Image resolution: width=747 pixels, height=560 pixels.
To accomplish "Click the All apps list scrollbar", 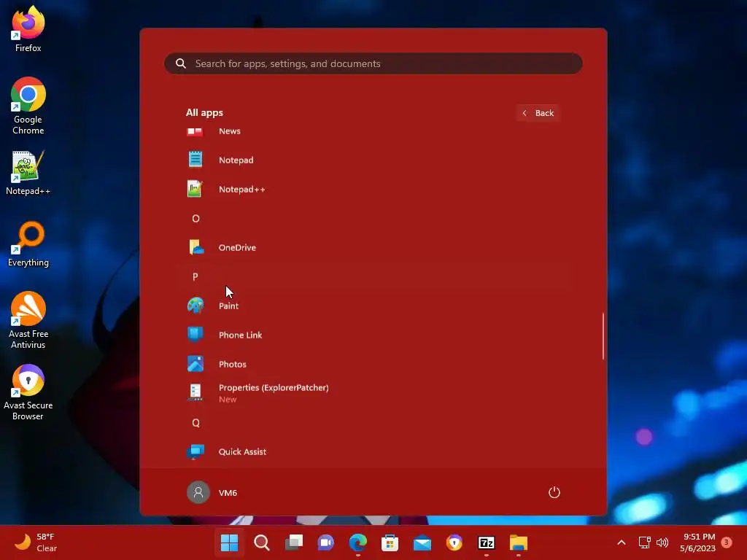I will [603, 335].
